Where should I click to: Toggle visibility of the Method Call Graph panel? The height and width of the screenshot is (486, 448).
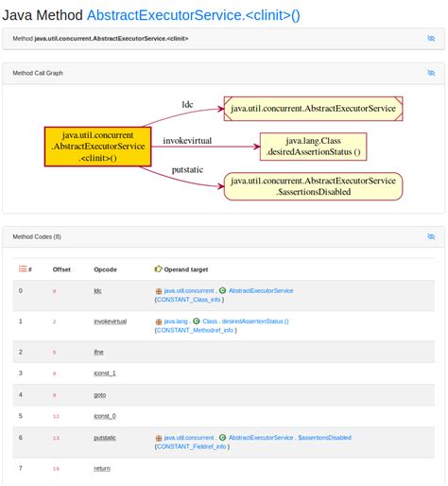[x=431, y=73]
